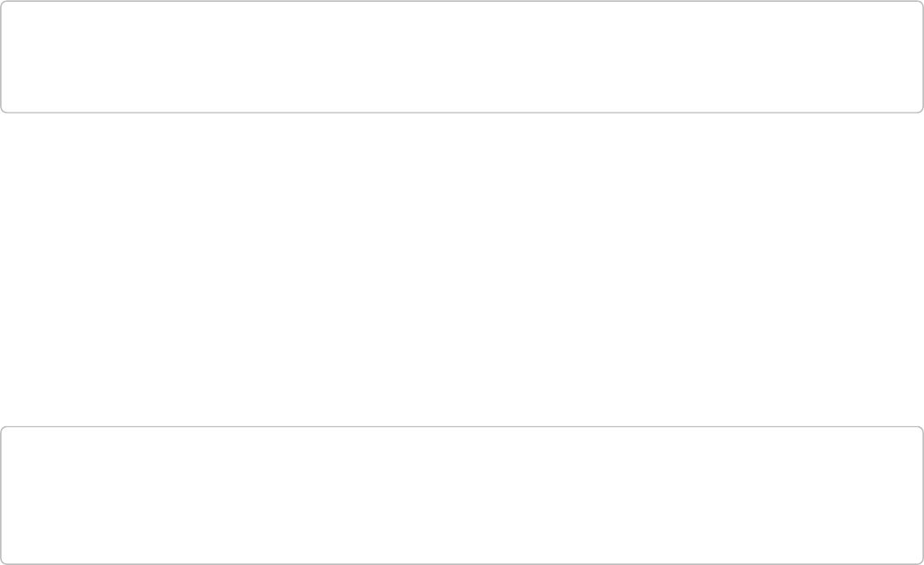Click inside the bottom empty bordered box
The image size is (924, 565).
tap(462, 495)
